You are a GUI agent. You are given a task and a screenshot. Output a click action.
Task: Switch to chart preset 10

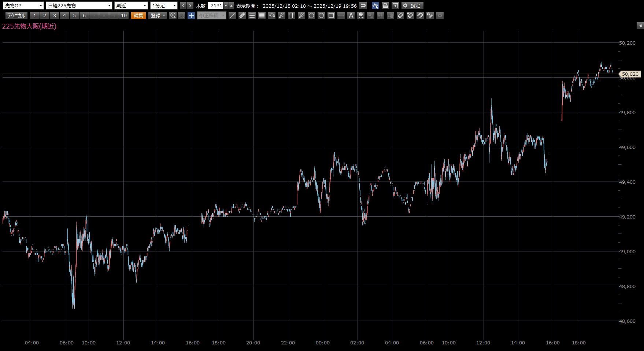click(x=124, y=15)
